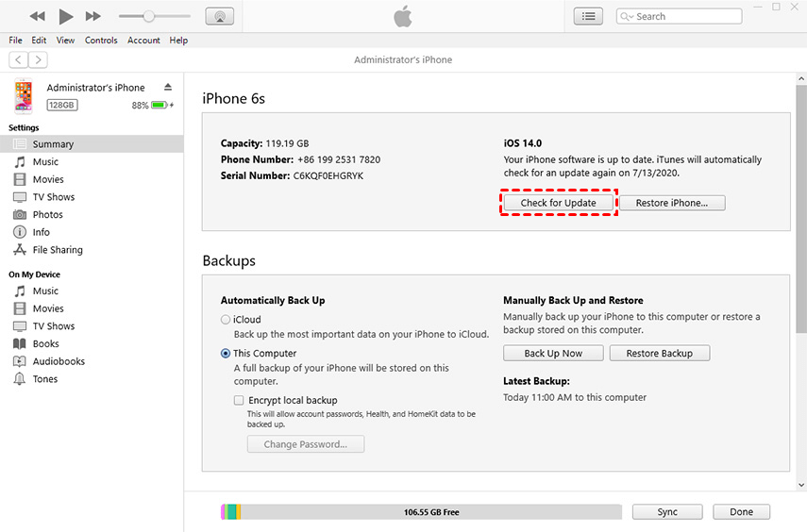Click the storage usage bar showing 106.55 GB Free

click(421, 512)
